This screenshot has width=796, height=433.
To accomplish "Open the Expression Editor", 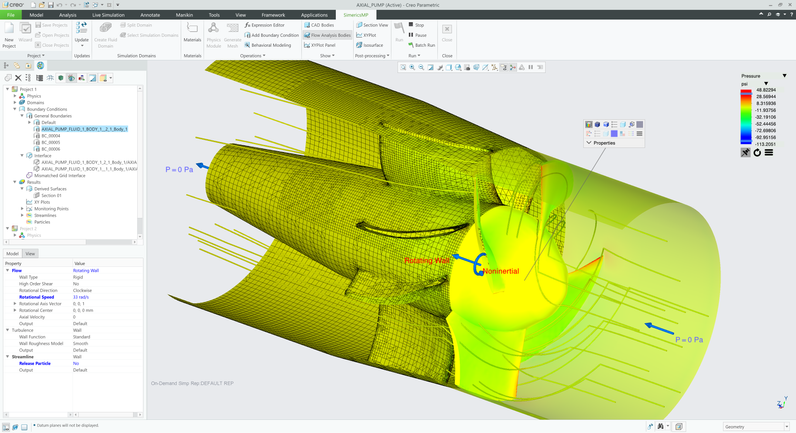I will (x=266, y=25).
